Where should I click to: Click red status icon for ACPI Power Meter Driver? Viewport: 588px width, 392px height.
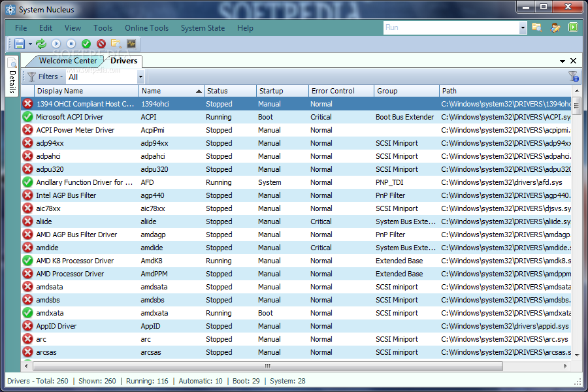tap(27, 130)
